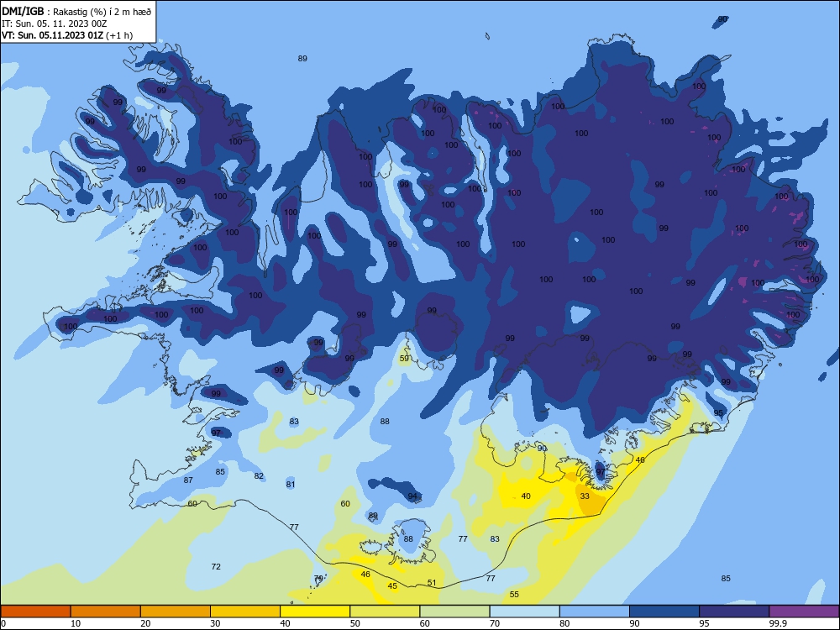
Task: Click the map humidity value '45'
Action: (x=392, y=586)
